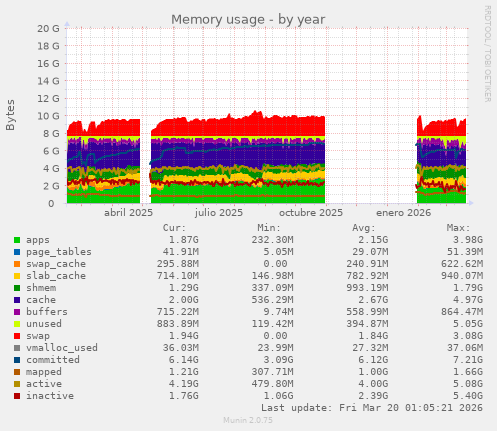Click the mapped min value 307.71M
Viewport: 497px width, 431px height.
coord(272,372)
